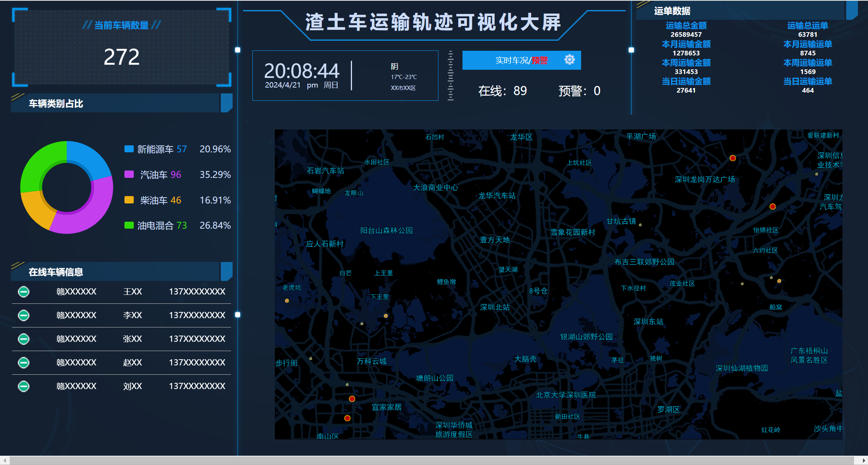Screen dimensions: 868x465
Task: Select purple 汽油车 legend swatch
Action: tap(129, 174)
